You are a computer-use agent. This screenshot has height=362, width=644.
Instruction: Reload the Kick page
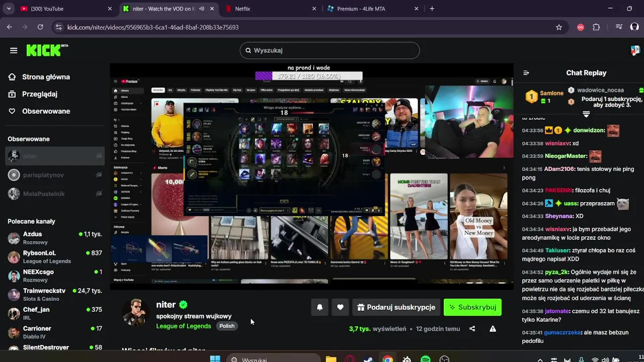(x=40, y=27)
